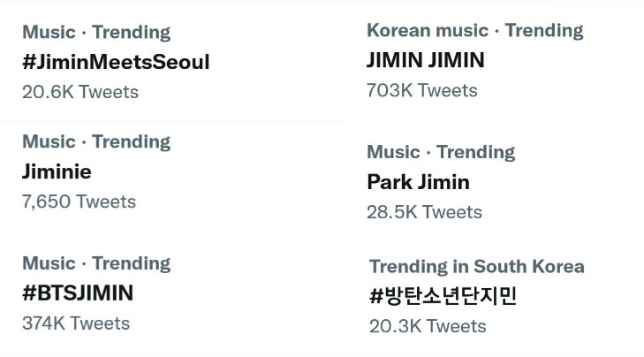
Task: Click Music · Trending label above #BTSJIMIN
Action: pos(96,263)
